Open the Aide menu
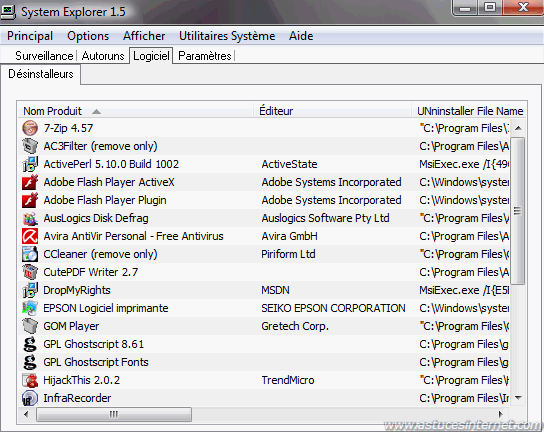Image resolution: width=544 pixels, height=432 pixels. pos(301,36)
